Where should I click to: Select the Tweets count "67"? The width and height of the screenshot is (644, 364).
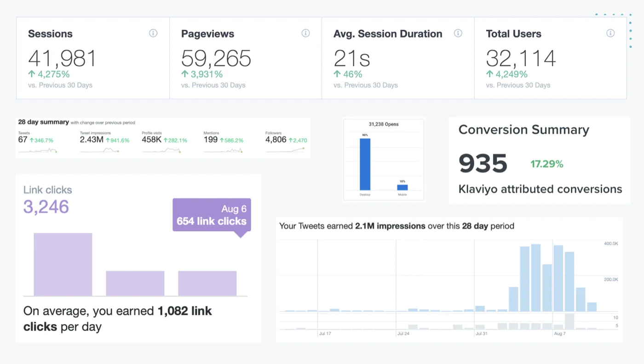click(x=23, y=139)
